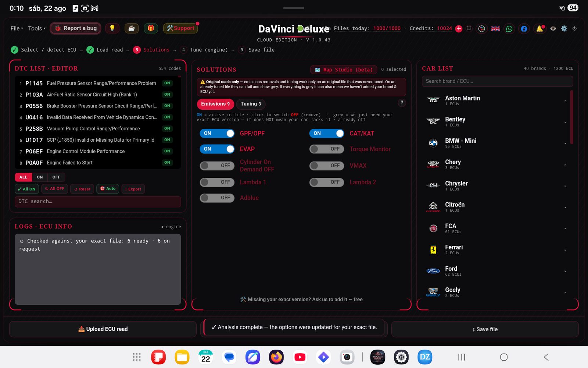Click the Ford brand logo
Screen dimensions: 588x368
coord(433,271)
